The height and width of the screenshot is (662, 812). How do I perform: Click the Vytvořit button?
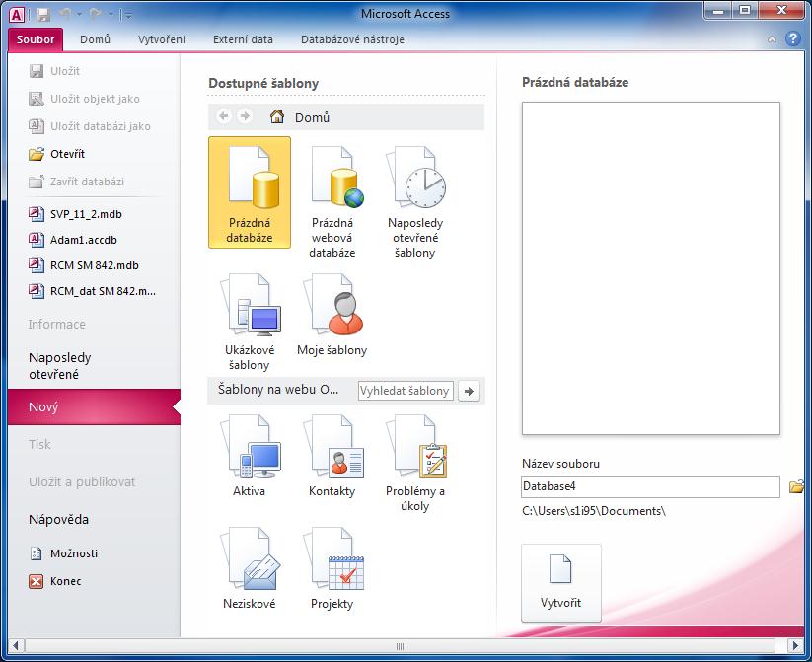click(x=561, y=583)
